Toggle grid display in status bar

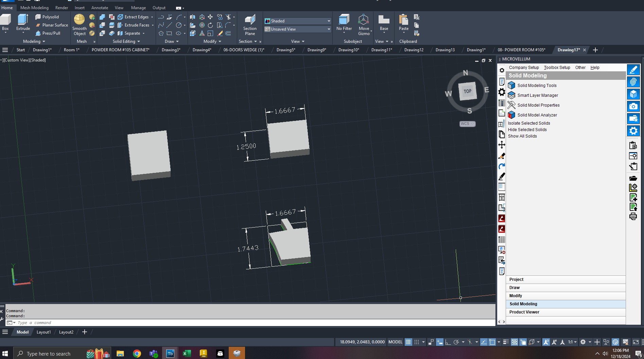(408, 342)
